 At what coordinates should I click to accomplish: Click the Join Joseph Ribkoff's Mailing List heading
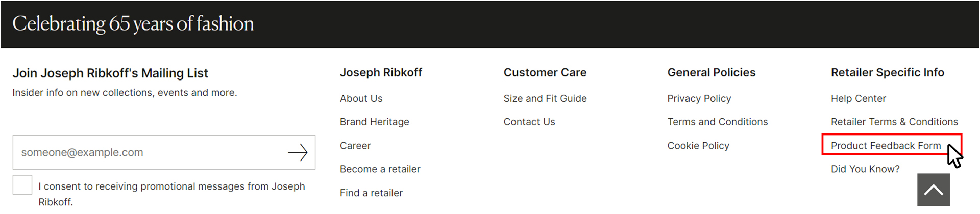coord(110,73)
